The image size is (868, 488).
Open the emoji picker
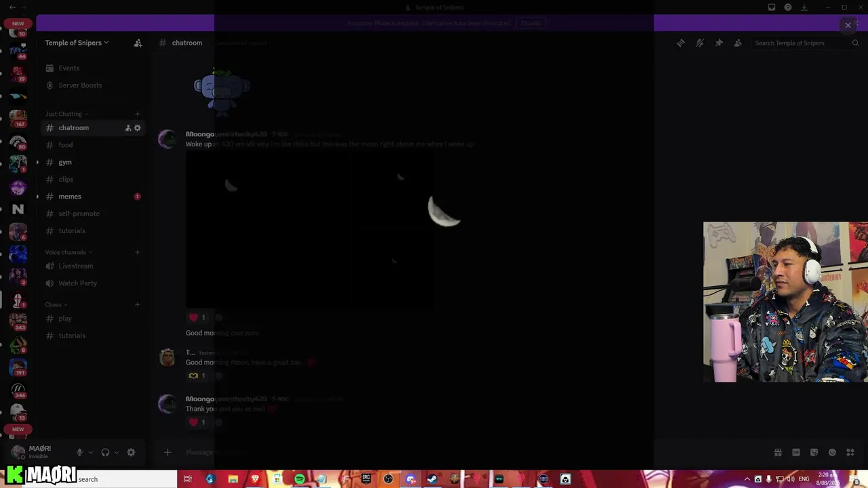point(832,453)
